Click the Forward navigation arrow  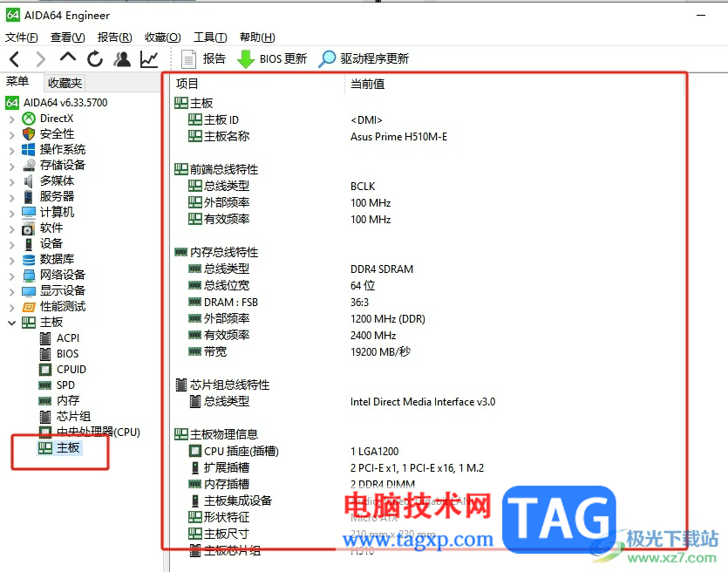(41, 59)
